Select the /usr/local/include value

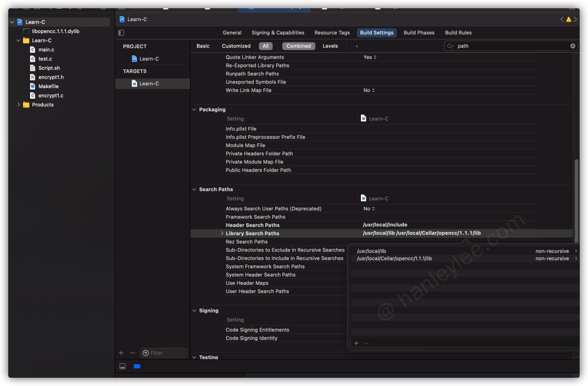(385, 225)
